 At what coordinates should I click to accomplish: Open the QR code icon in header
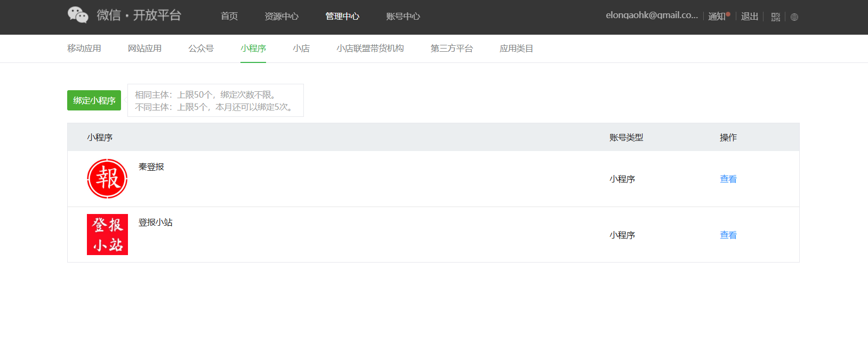[x=776, y=17]
